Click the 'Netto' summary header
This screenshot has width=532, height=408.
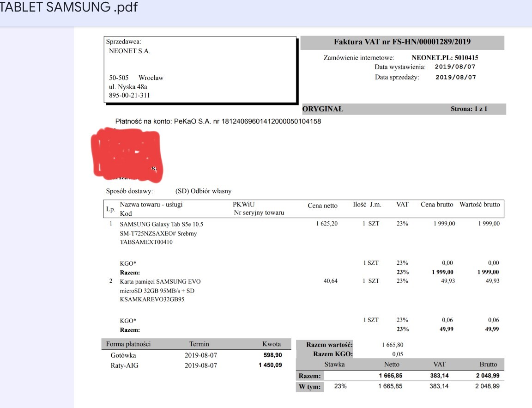coord(392,364)
